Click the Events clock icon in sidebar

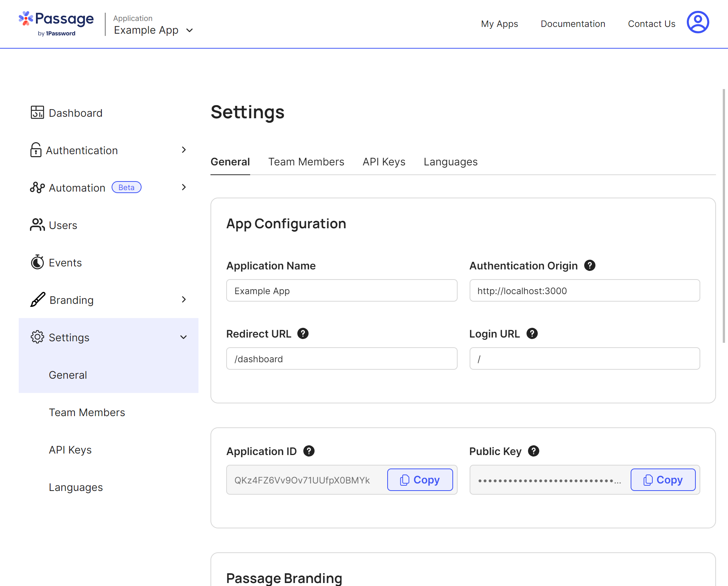click(37, 262)
